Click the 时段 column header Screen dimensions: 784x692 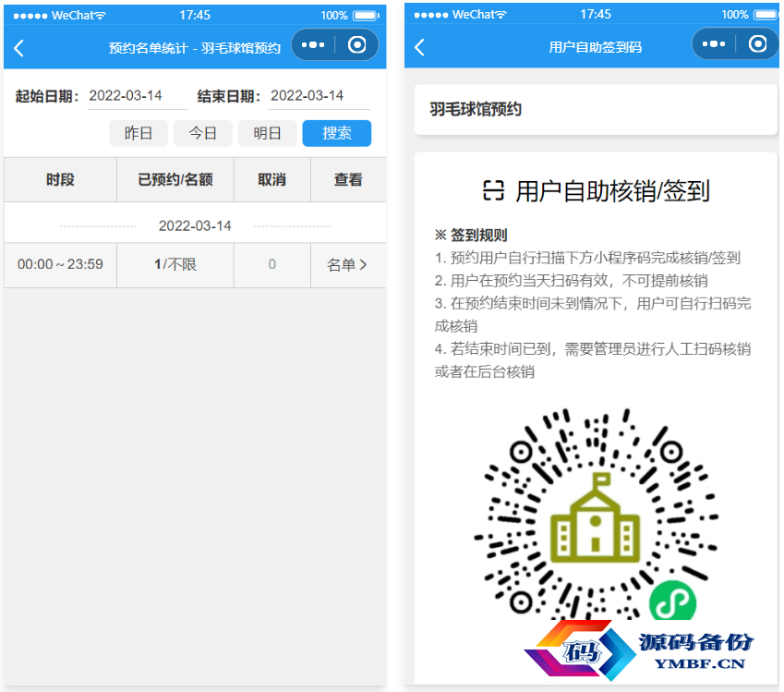[61, 179]
